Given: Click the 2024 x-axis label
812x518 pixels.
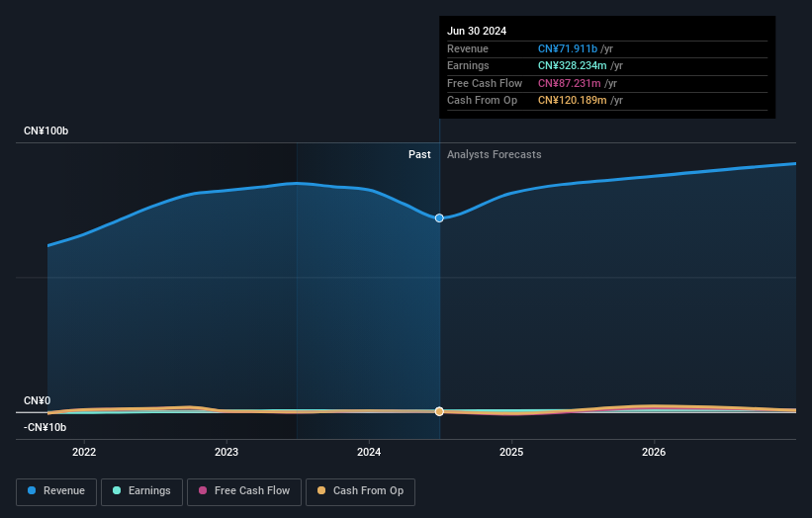Looking at the screenshot, I should 369,452.
